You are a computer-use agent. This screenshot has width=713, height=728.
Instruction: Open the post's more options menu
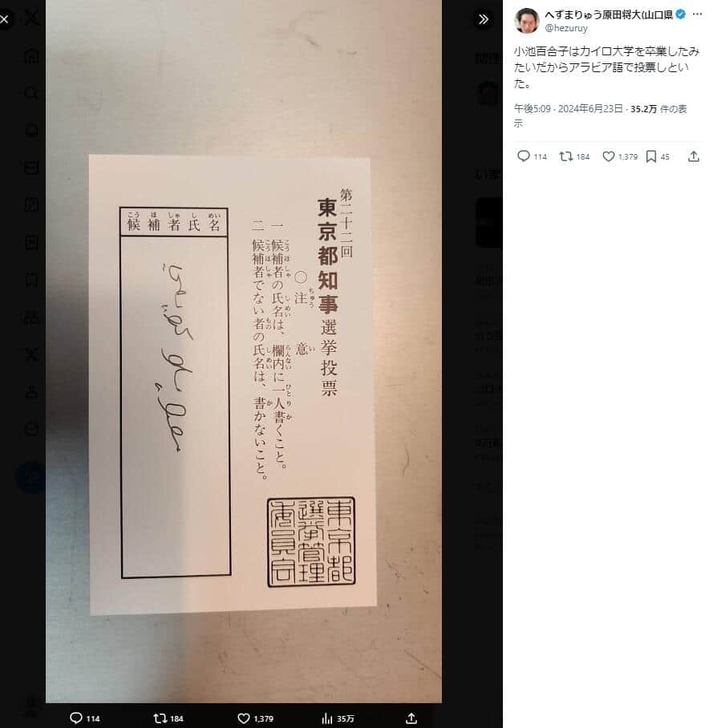697,14
